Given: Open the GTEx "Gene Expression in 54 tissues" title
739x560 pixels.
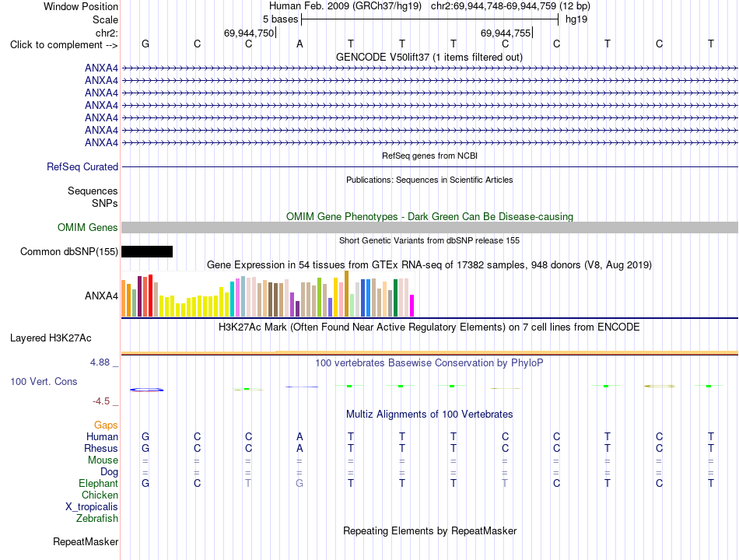Looking at the screenshot, I should pos(429,265).
